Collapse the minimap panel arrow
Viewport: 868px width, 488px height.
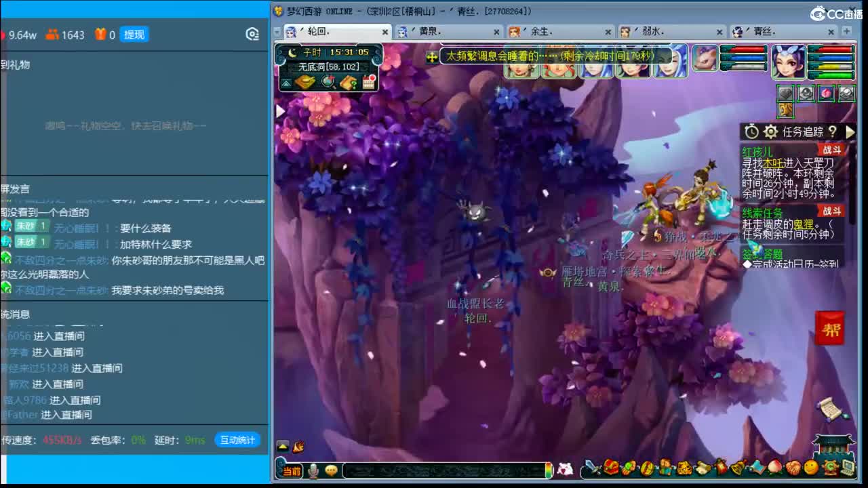click(x=286, y=83)
